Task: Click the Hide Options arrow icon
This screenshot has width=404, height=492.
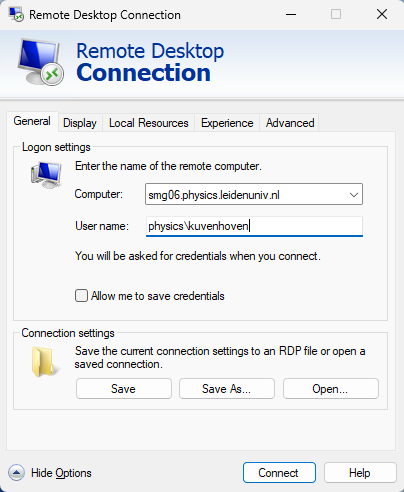Action: point(16,473)
